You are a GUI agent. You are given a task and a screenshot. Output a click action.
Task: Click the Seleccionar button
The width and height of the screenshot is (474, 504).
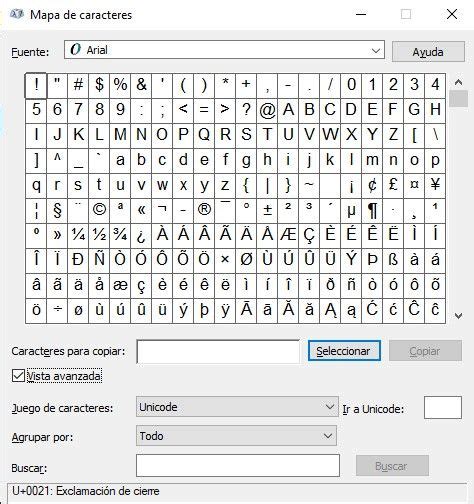click(344, 351)
